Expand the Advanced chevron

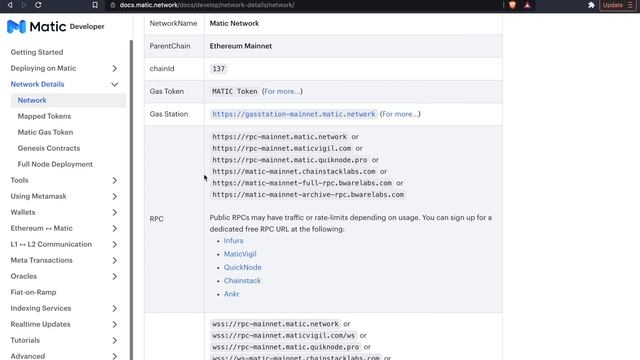pos(115,356)
